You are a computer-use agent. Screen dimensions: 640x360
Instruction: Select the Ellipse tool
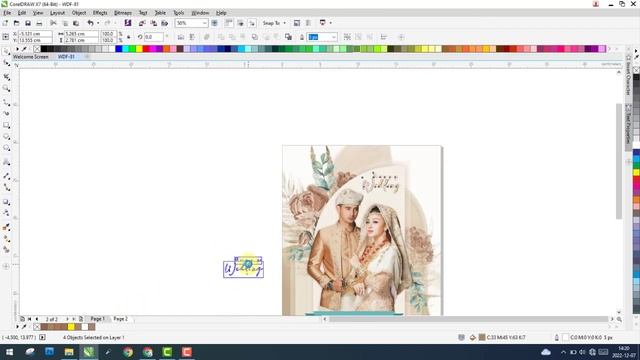(6, 137)
